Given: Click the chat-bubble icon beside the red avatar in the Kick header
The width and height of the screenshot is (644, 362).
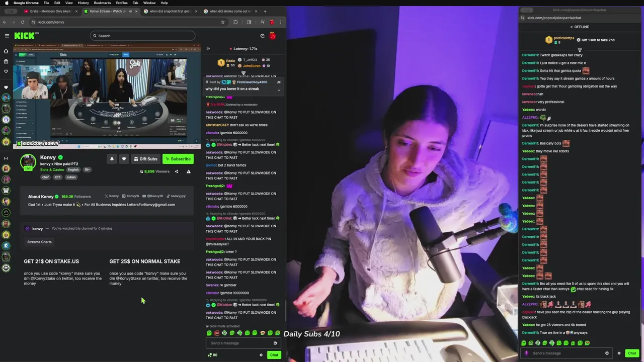Looking at the screenshot, I should coord(262,36).
